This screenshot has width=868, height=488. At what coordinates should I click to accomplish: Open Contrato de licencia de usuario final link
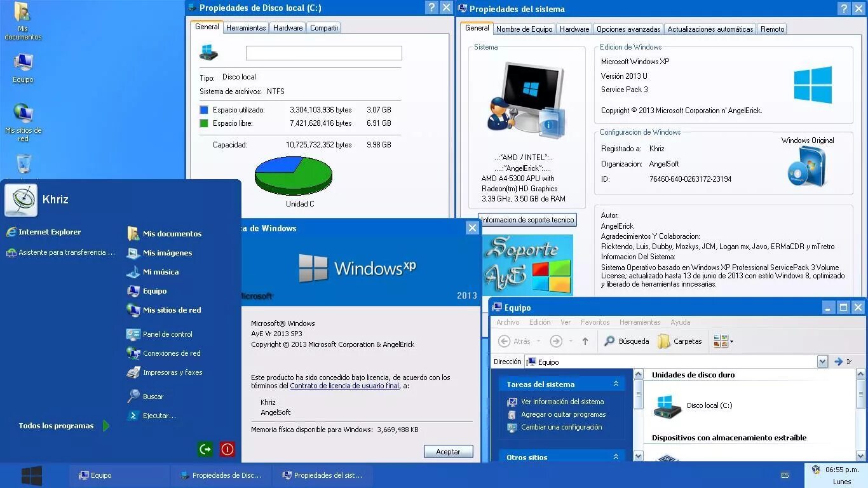coord(344,386)
